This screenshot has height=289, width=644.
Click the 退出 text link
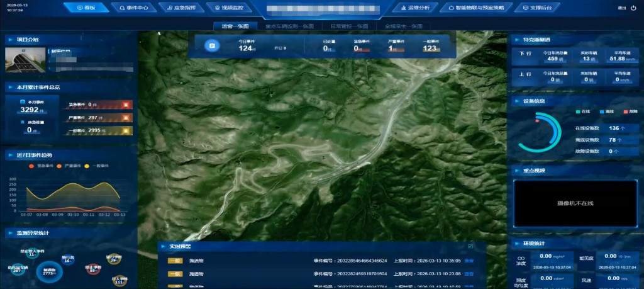coord(622,8)
